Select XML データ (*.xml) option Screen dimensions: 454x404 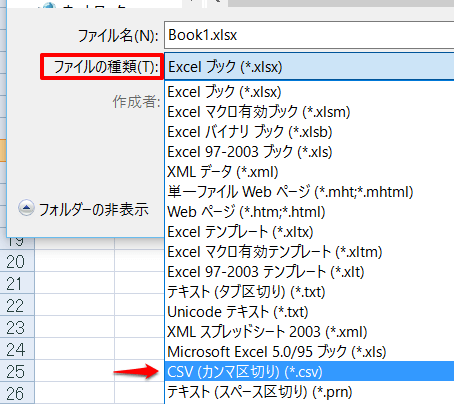pos(309,172)
